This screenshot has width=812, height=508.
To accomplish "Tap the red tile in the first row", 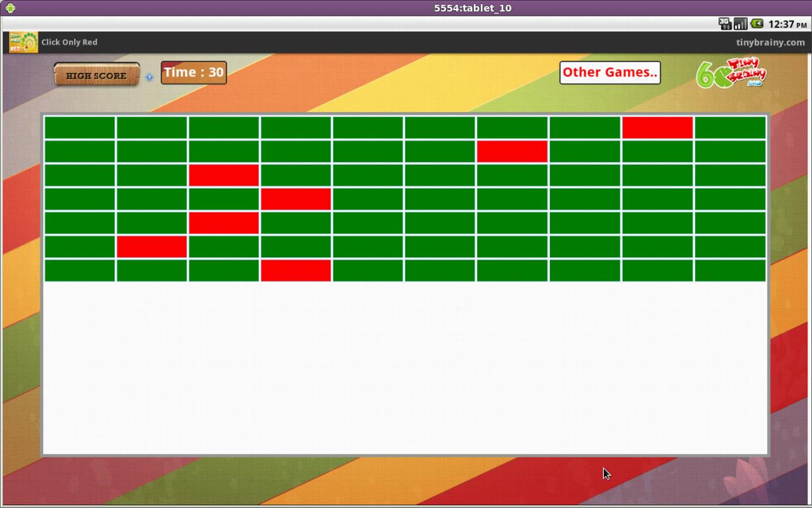I will point(657,128).
